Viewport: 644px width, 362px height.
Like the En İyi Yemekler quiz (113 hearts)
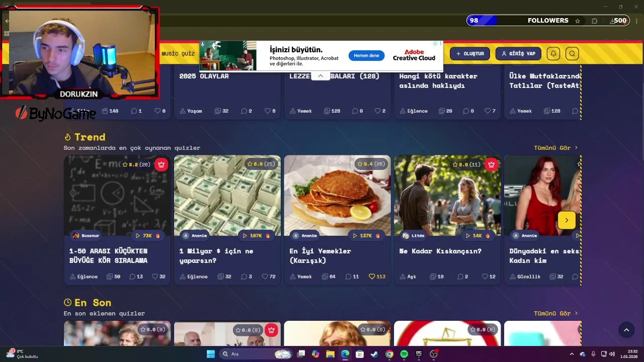[x=377, y=277]
